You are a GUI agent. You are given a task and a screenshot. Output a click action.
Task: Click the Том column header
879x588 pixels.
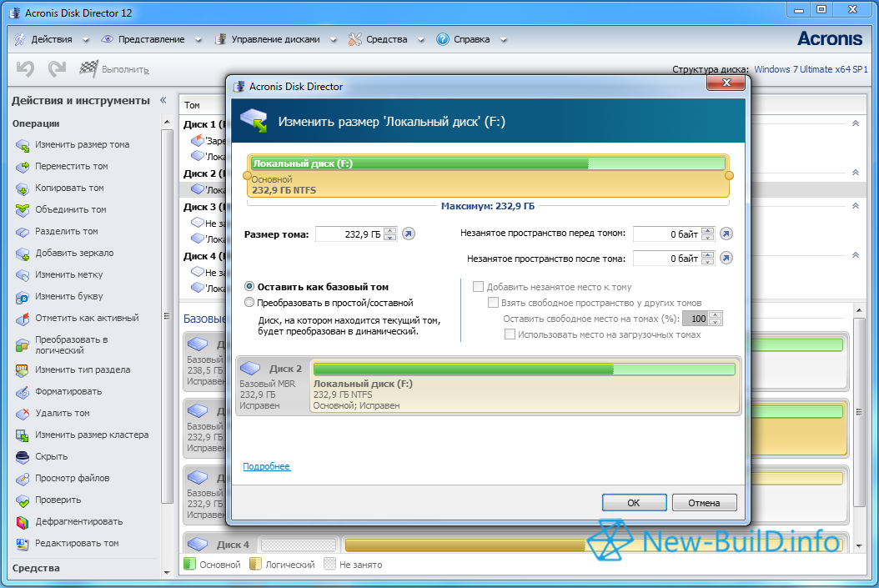coord(192,105)
